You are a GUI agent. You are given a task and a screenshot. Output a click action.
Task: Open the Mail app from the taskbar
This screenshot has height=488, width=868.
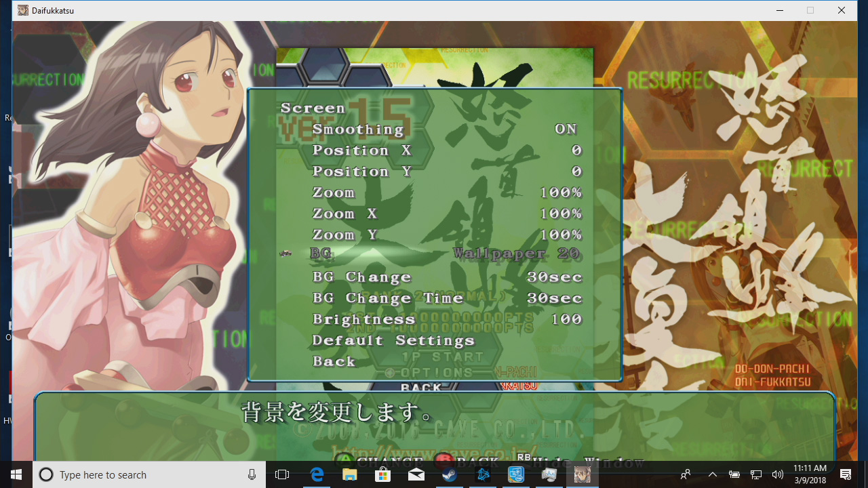(x=416, y=474)
